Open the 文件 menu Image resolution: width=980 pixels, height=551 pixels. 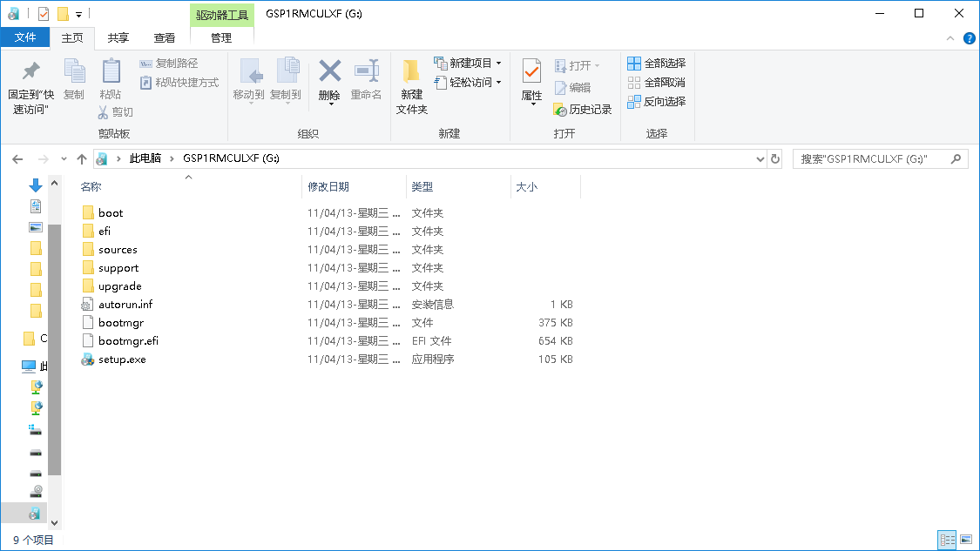click(x=25, y=38)
